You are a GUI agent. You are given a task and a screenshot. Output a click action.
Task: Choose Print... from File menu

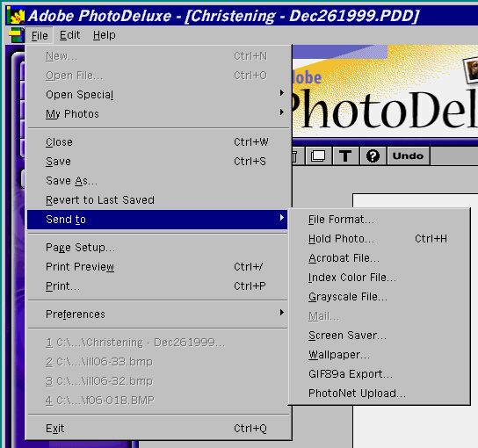[157, 285]
